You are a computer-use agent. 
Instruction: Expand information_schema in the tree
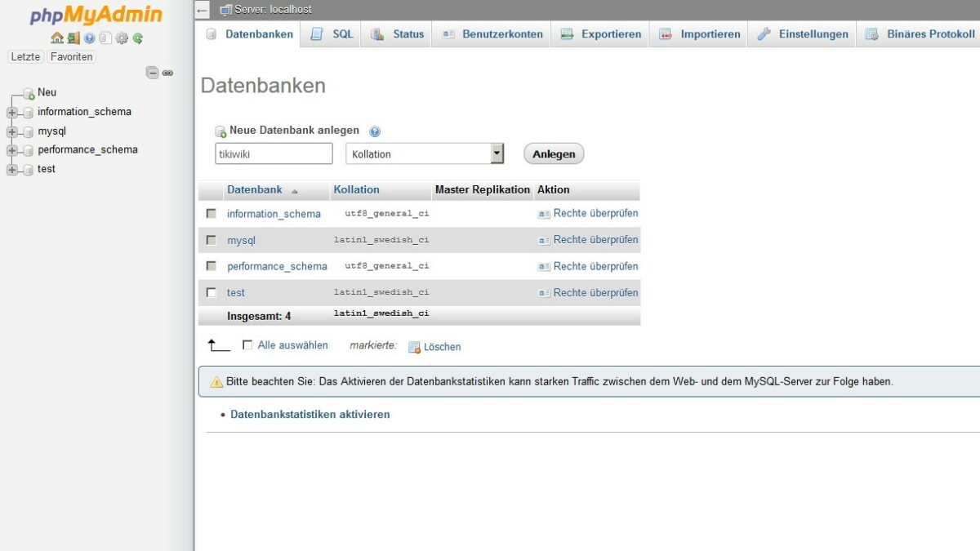(11, 113)
